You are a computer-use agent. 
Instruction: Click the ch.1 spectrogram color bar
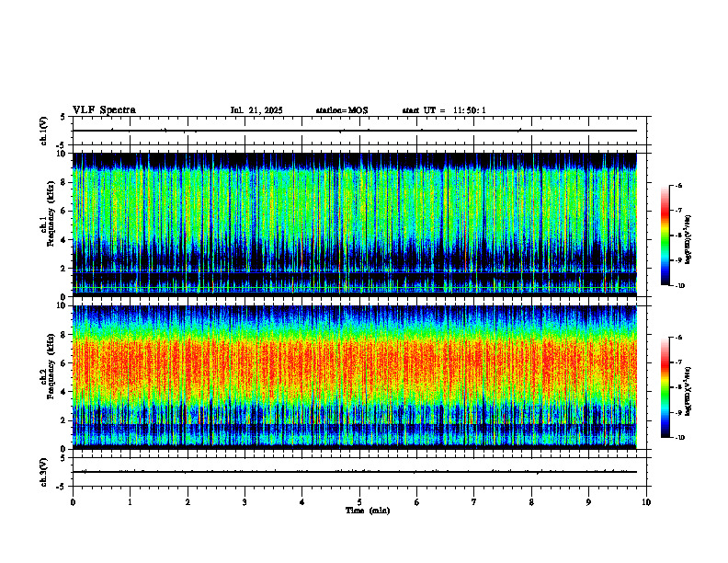coord(665,236)
